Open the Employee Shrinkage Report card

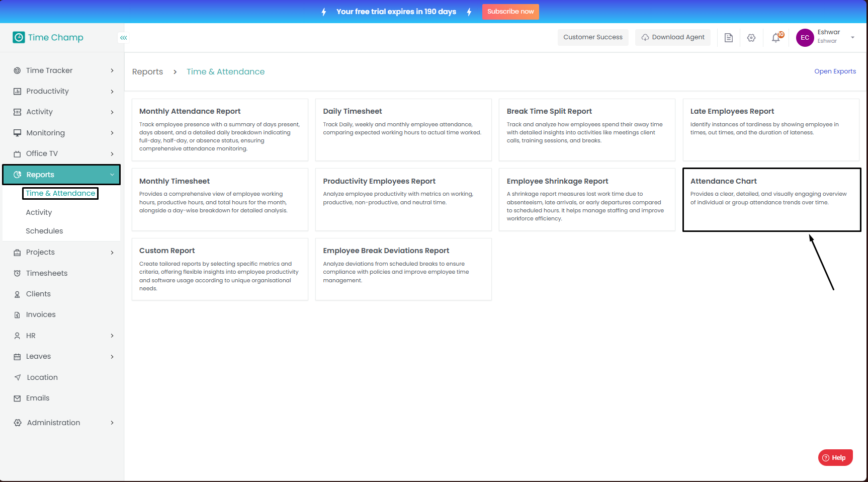click(587, 200)
